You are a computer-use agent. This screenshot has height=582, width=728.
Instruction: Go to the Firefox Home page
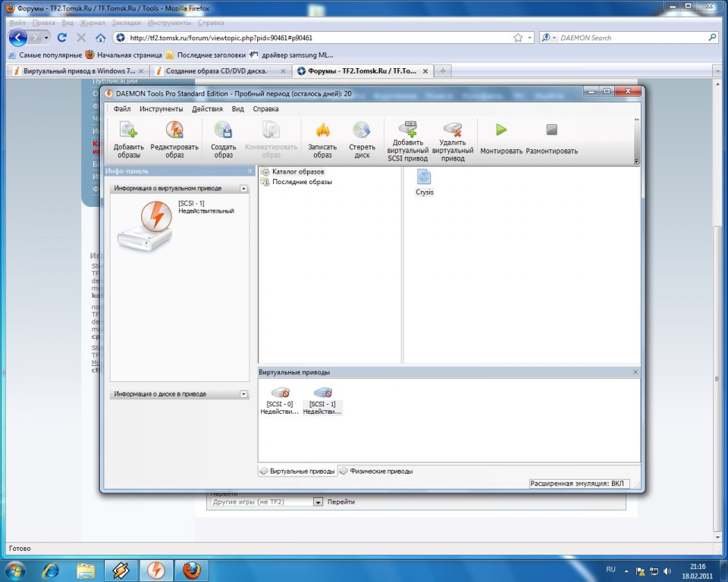100,38
